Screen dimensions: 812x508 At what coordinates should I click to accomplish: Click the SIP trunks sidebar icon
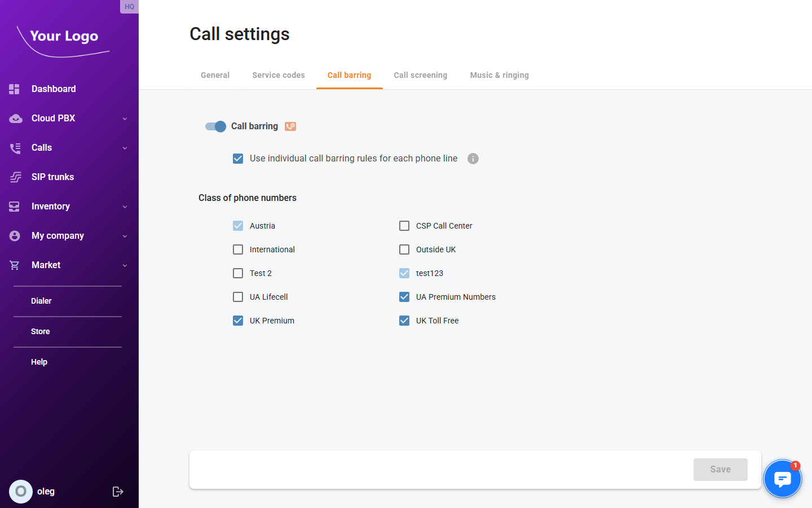[x=15, y=177]
